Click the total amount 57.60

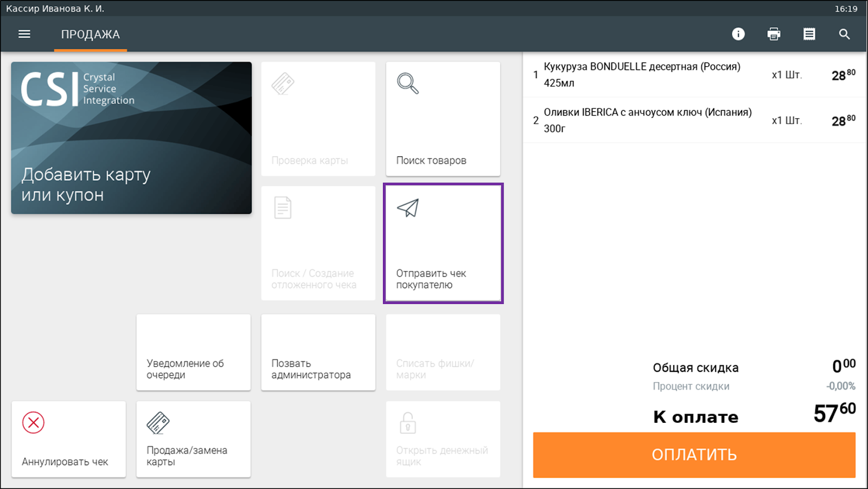[834, 413]
